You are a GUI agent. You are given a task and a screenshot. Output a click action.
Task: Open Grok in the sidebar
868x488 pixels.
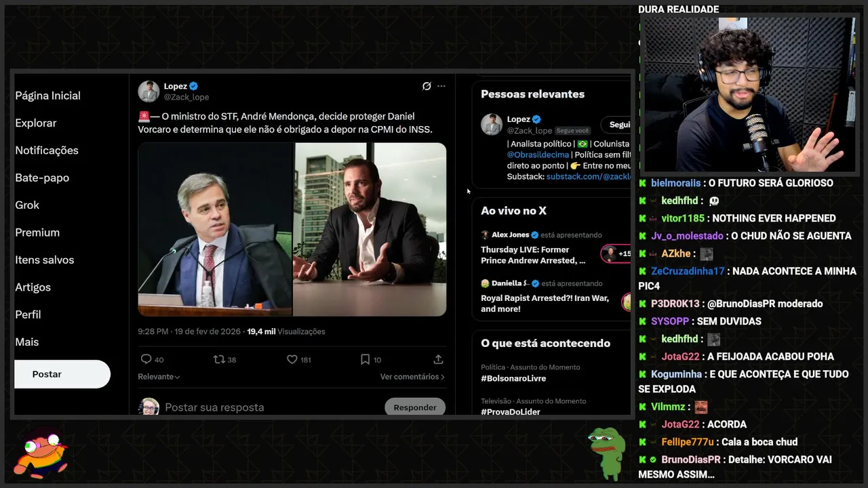[x=27, y=205]
